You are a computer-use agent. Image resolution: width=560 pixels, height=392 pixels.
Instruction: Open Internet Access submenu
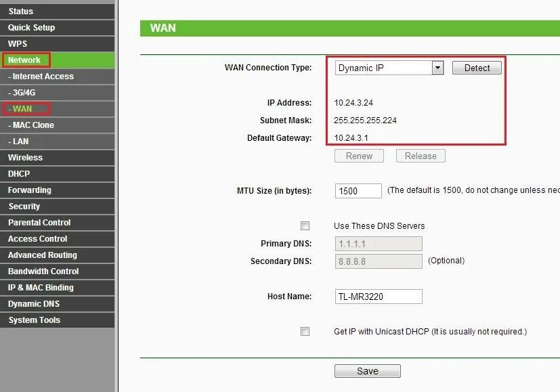click(x=57, y=76)
